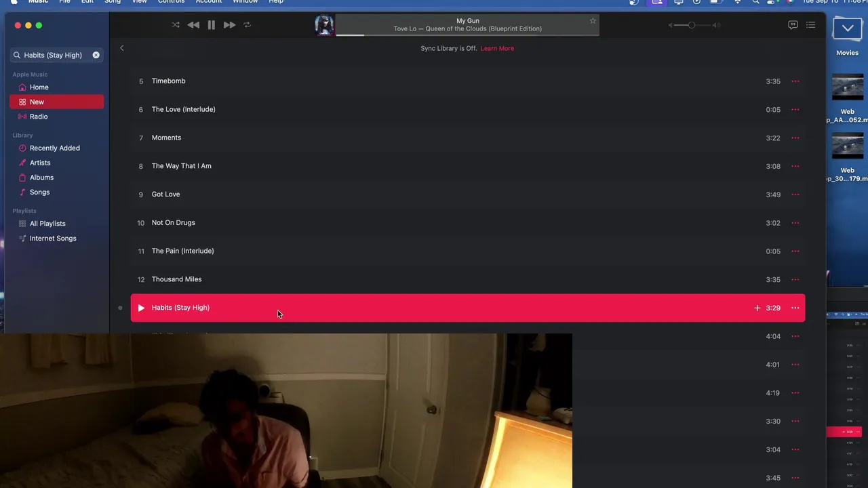The width and height of the screenshot is (868, 488).
Task: Adjust the volume slider knob
Action: pos(691,25)
